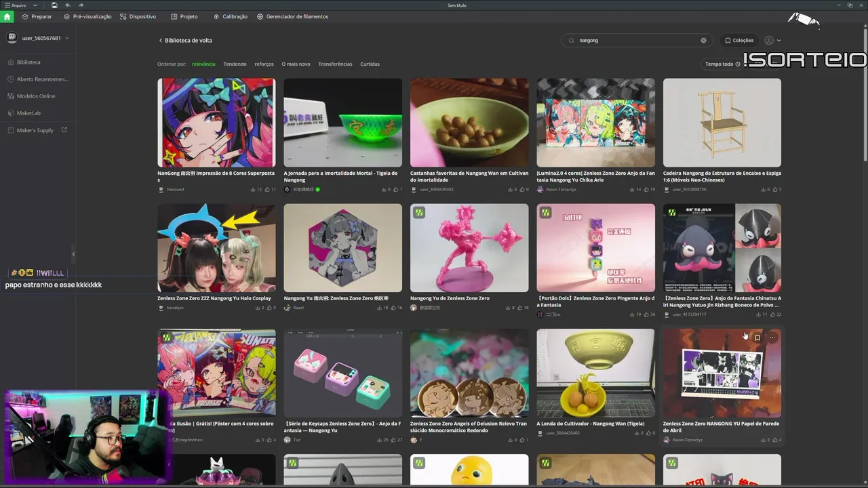Click the undo arrow icon
This screenshot has width=868, height=488.
[x=68, y=5]
